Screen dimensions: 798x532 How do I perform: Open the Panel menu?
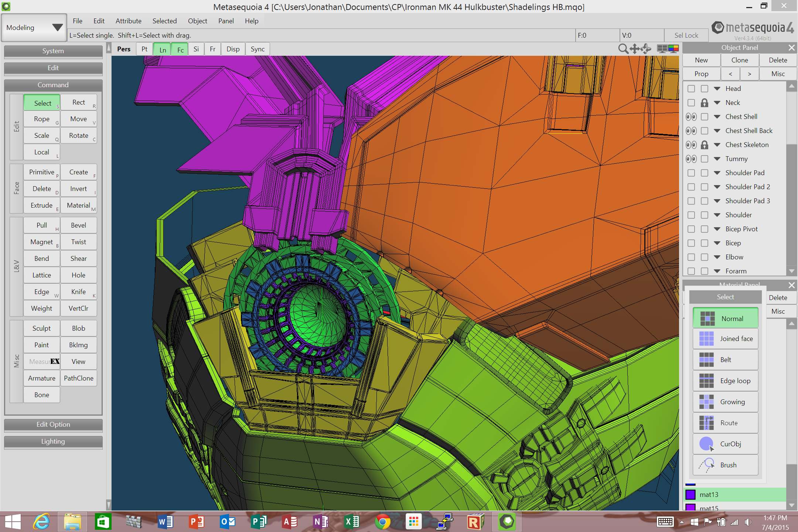click(226, 21)
